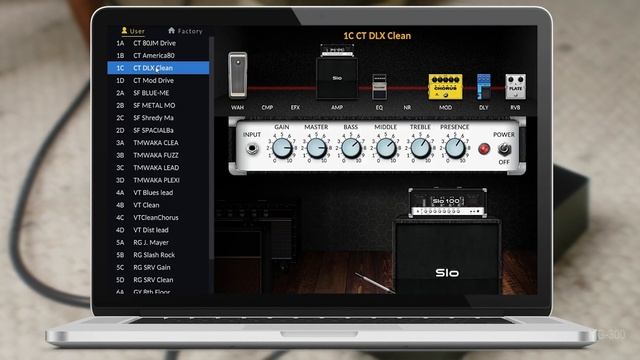Open the EQ pedal
640x360 pixels.
pyautogui.click(x=379, y=87)
